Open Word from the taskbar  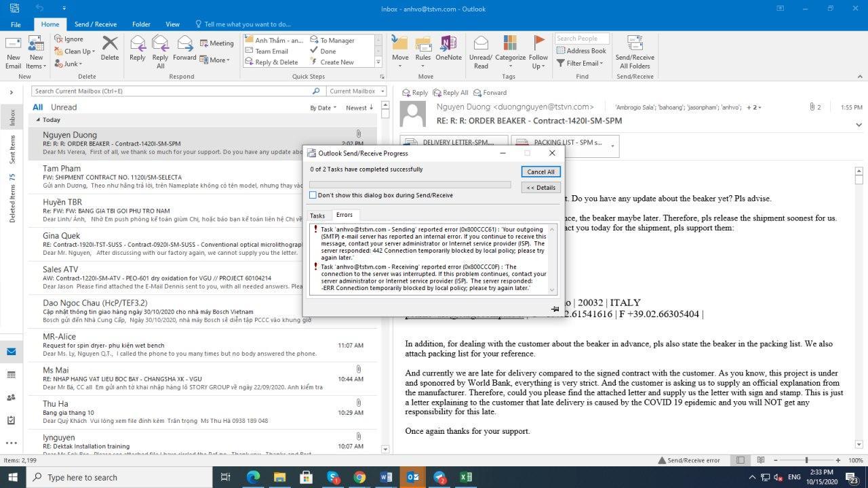tap(386, 477)
